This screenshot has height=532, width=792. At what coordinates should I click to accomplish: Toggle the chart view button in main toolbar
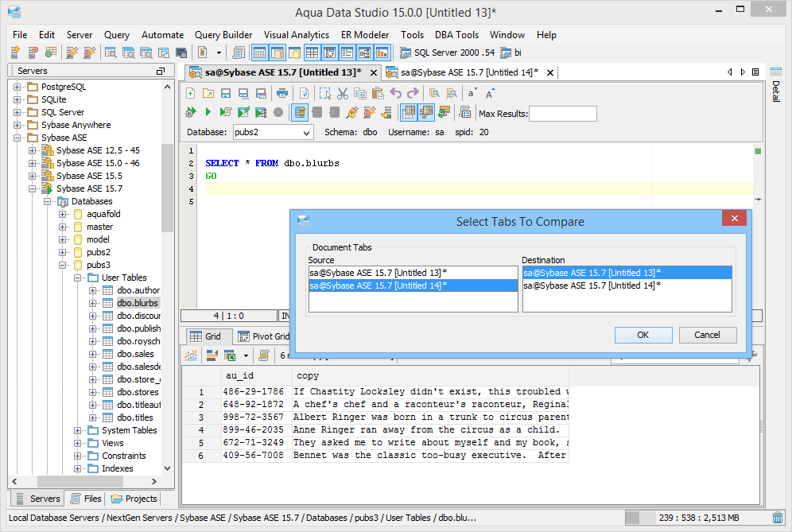[x=382, y=52]
